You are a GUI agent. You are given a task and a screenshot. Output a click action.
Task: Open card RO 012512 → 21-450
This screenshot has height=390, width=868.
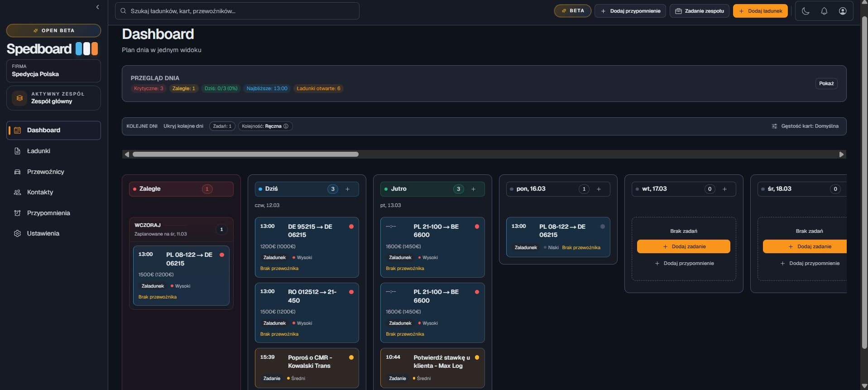click(x=307, y=313)
